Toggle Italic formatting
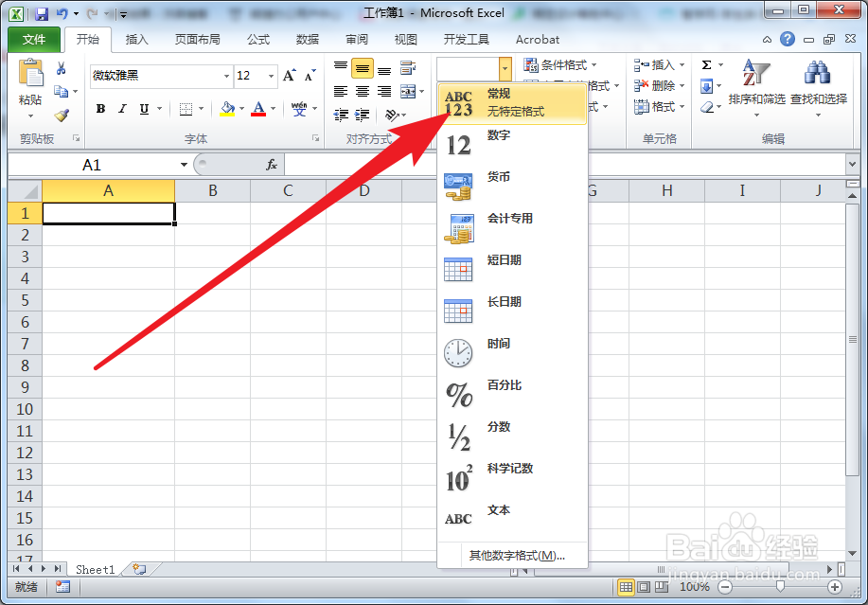The width and height of the screenshot is (868, 605). click(x=122, y=109)
